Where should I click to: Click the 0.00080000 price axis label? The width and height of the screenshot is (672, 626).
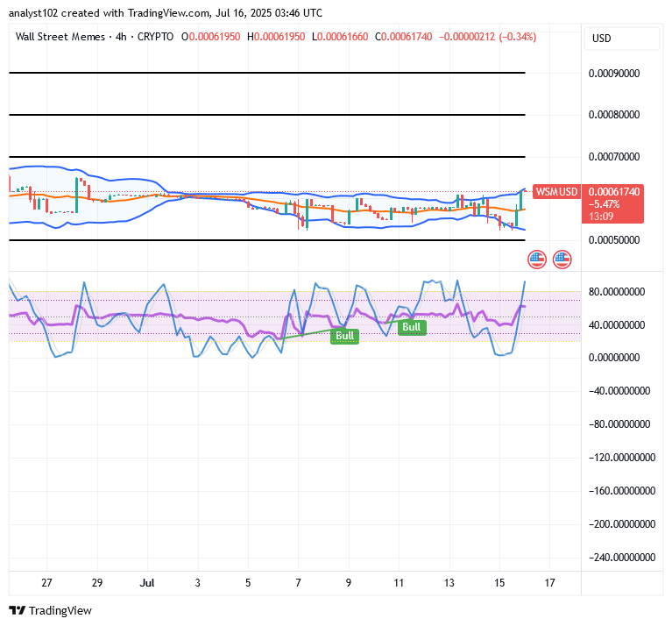pyautogui.click(x=613, y=115)
